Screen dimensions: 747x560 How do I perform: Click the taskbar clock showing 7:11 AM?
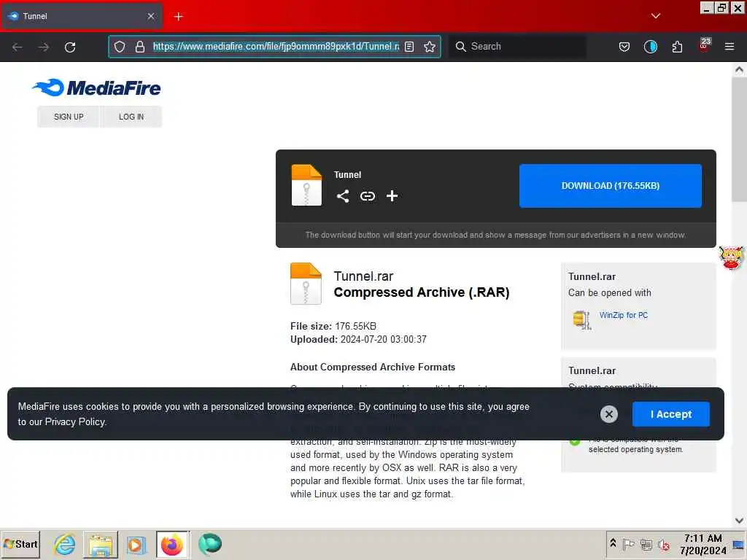[703, 544]
